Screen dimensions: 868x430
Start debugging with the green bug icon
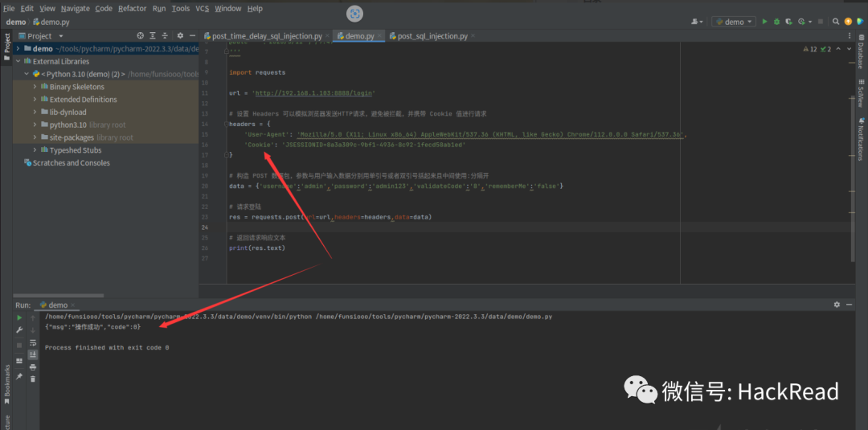[x=776, y=22]
